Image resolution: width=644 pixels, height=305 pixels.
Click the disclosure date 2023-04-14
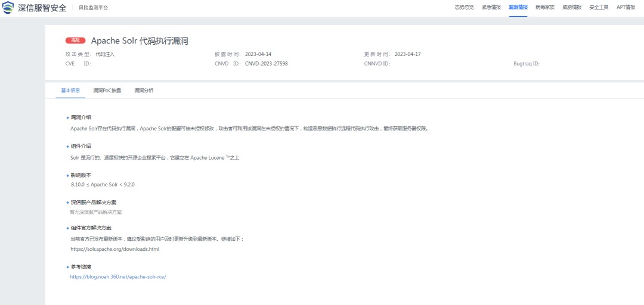[x=258, y=54]
